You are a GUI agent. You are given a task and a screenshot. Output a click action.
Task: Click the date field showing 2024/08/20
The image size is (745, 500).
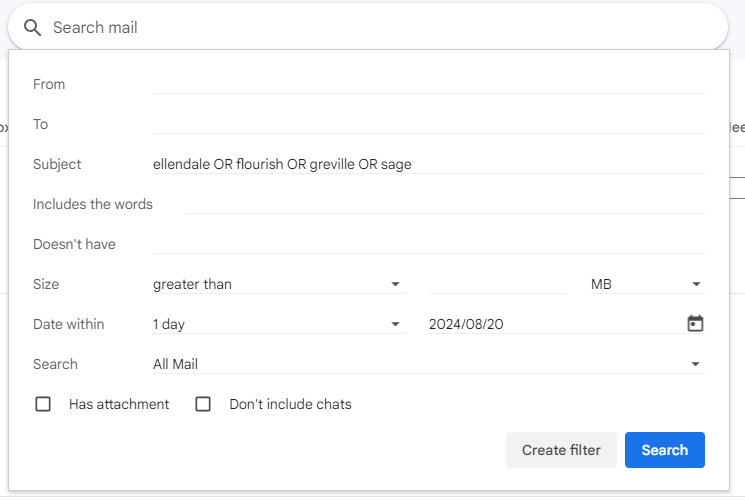[x=556, y=324]
